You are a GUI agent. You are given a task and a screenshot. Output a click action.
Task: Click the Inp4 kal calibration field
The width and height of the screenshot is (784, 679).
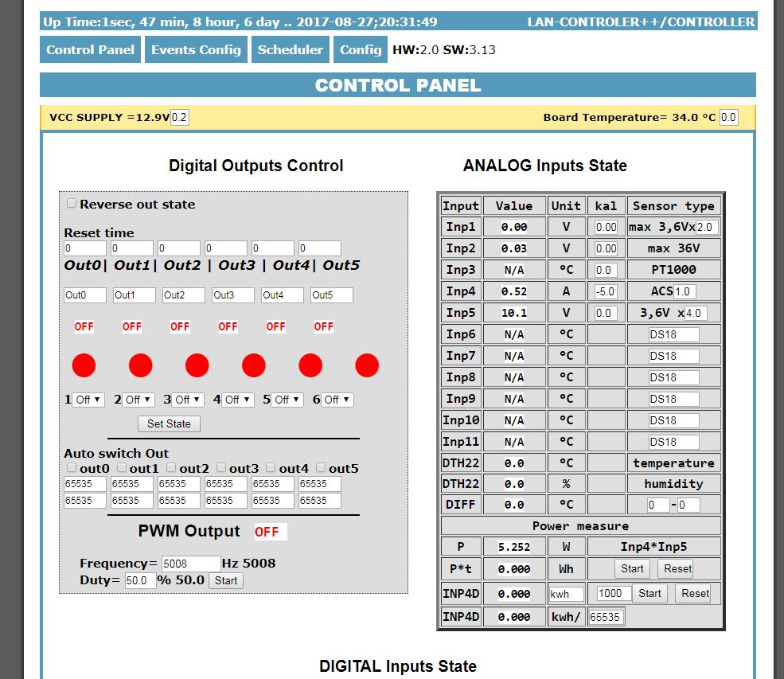point(606,291)
